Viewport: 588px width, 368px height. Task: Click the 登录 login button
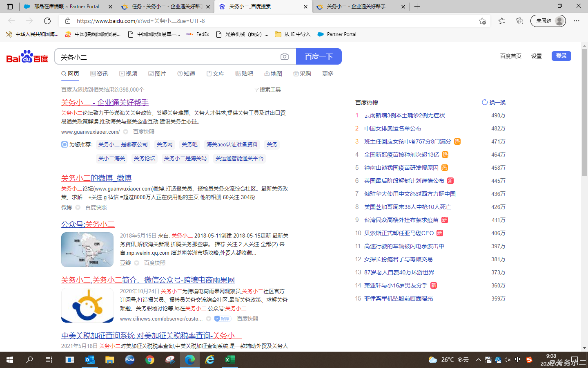[561, 56]
